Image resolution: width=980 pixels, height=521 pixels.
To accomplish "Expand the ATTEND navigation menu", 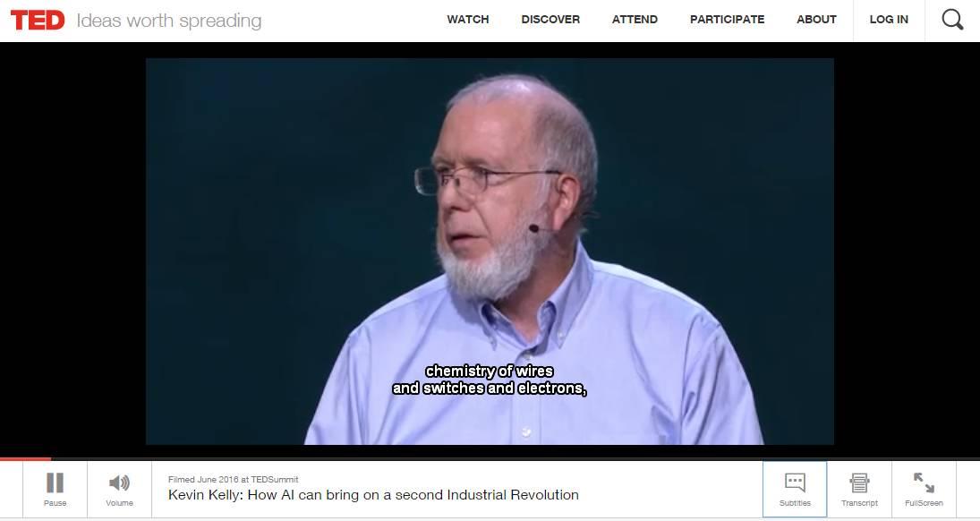I will [x=635, y=20].
